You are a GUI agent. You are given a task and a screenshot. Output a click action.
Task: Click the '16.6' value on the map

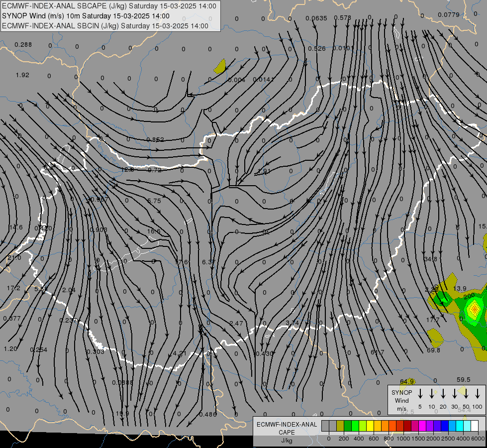(154, 231)
